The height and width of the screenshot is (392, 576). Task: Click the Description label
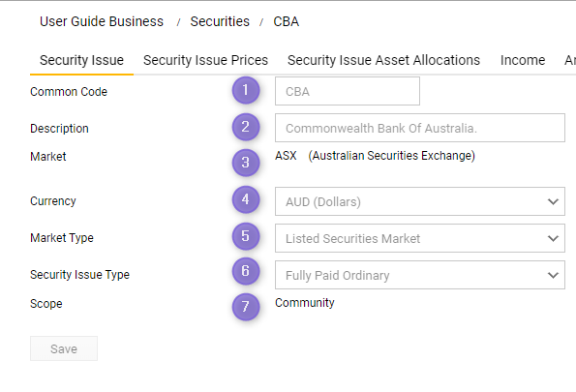tap(59, 128)
